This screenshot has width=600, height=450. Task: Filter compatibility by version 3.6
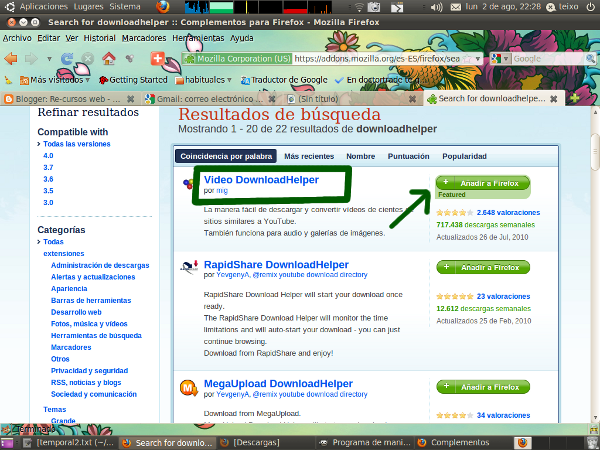coord(48,179)
